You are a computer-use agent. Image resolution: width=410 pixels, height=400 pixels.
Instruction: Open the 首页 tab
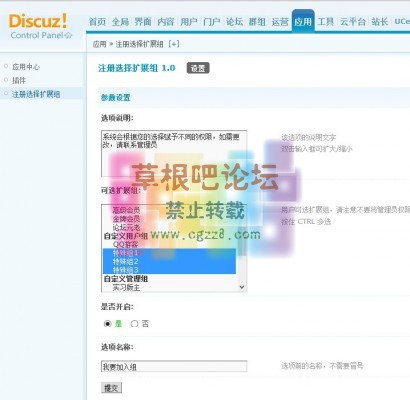[97, 22]
